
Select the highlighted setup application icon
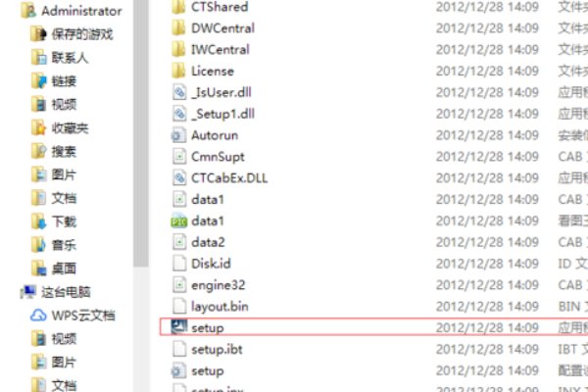coord(179,327)
